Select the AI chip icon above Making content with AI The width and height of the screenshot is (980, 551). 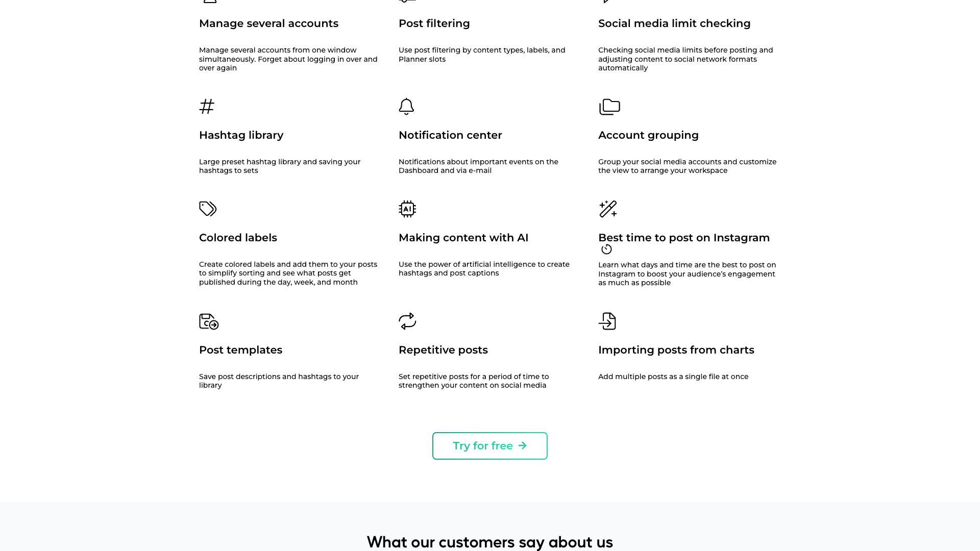point(407,209)
